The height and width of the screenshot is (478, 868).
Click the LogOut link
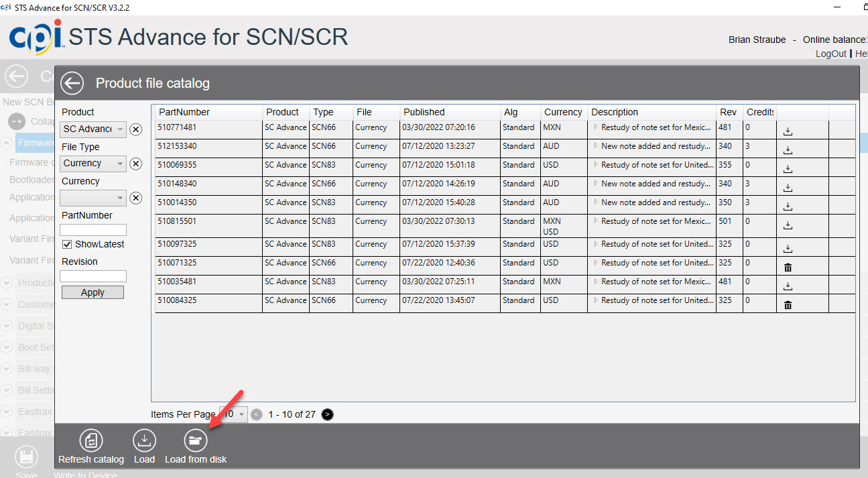pyautogui.click(x=830, y=54)
